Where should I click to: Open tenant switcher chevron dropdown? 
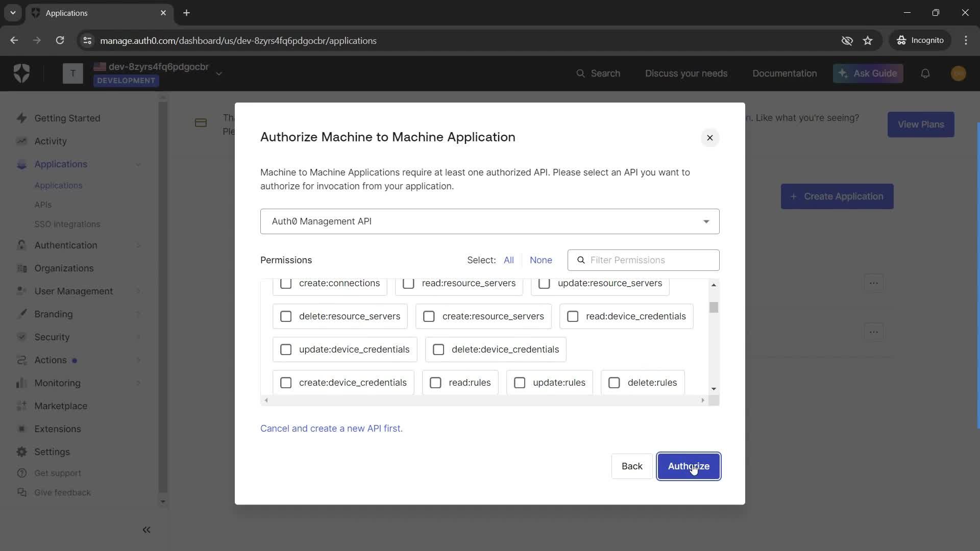(x=219, y=74)
